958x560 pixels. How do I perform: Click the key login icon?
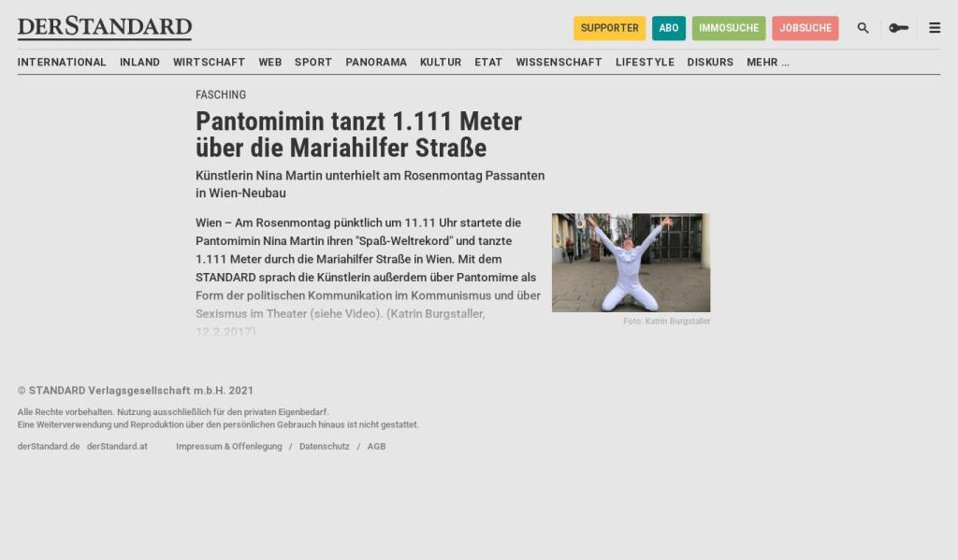point(898,28)
